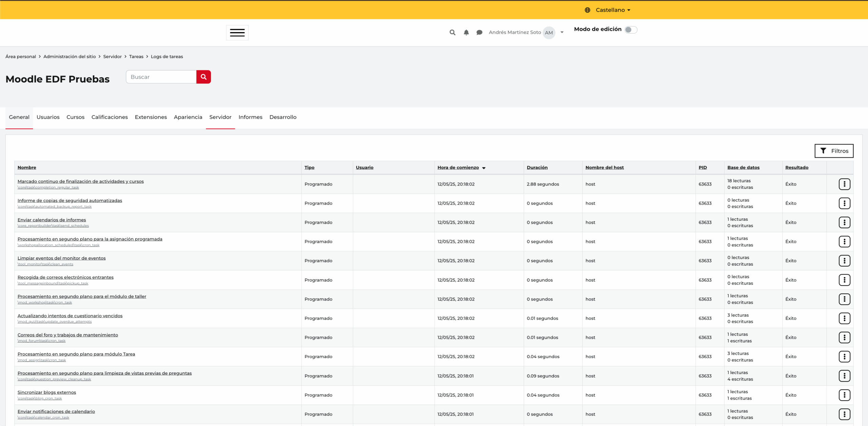Open Limpiar eventos del monitor de eventos link
The height and width of the screenshot is (426, 868).
point(62,258)
